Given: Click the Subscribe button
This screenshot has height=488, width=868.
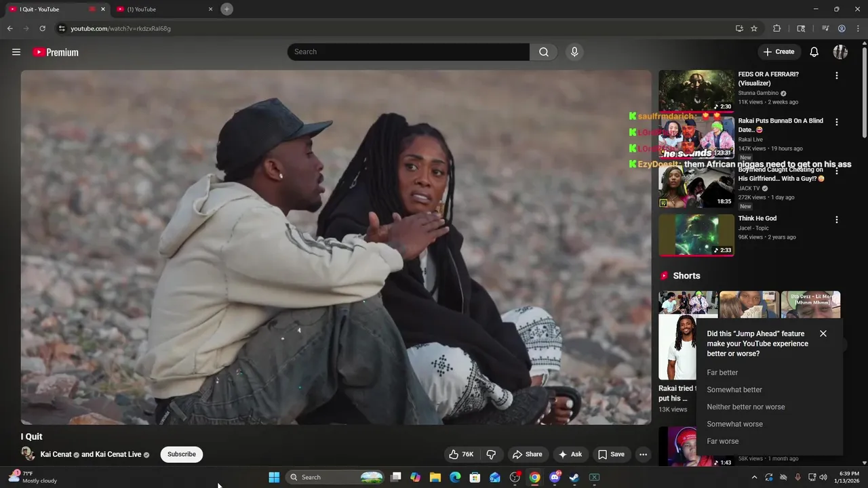Looking at the screenshot, I should tap(182, 454).
